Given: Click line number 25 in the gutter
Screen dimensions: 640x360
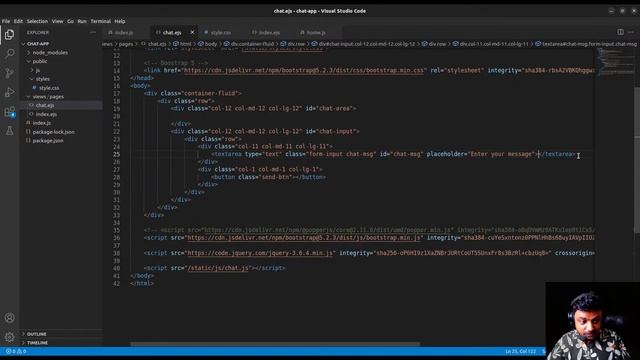Looking at the screenshot, I should 117,154.
